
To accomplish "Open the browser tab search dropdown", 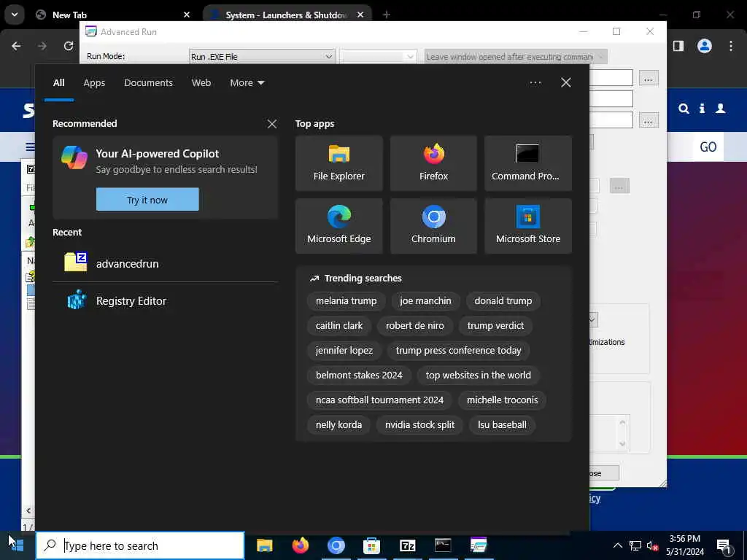I will tap(15, 15).
